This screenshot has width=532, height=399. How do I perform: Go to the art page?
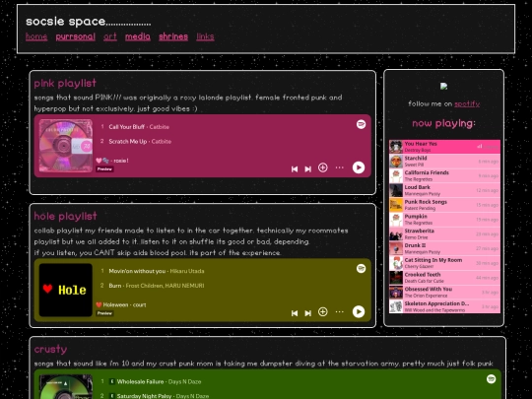110,36
